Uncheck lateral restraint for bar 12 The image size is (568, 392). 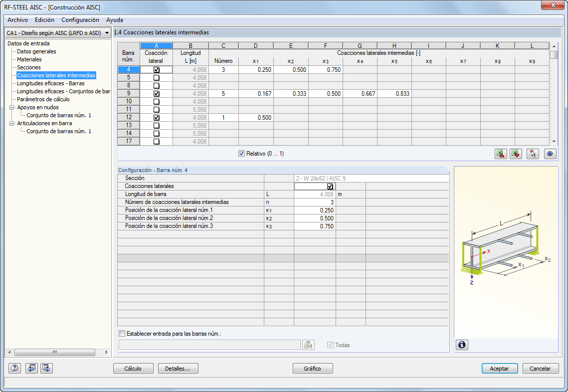click(x=156, y=117)
